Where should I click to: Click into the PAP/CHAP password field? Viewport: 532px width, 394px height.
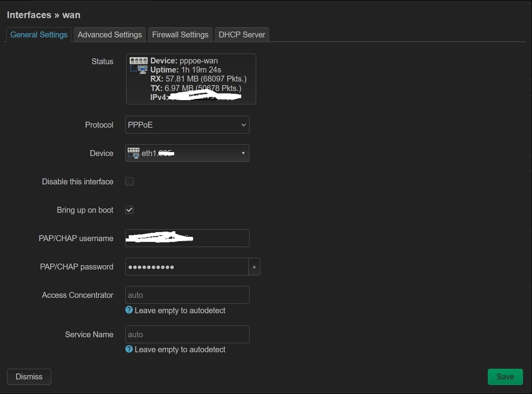tap(186, 267)
